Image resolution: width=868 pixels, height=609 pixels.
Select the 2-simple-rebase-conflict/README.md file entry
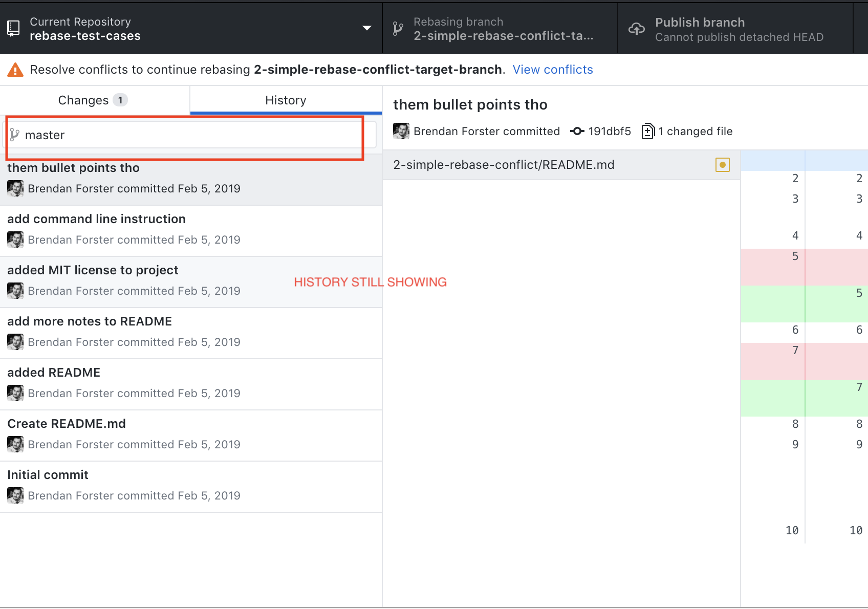pos(504,165)
